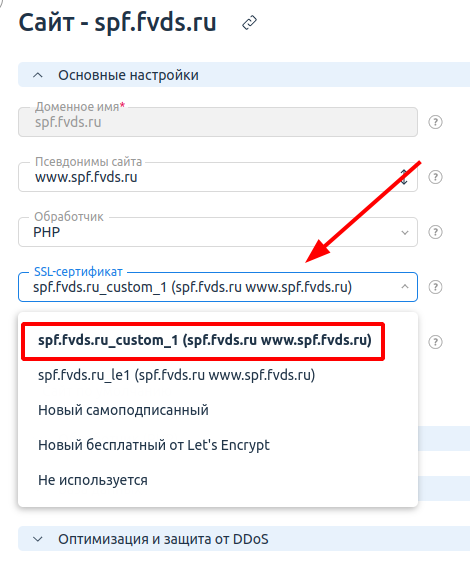Choose the Не используется option

[93, 480]
